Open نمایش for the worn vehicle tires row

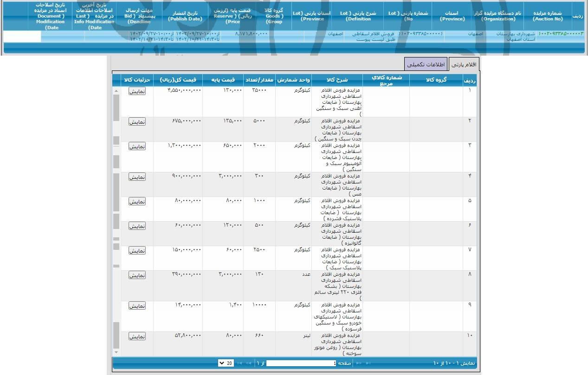click(x=137, y=305)
